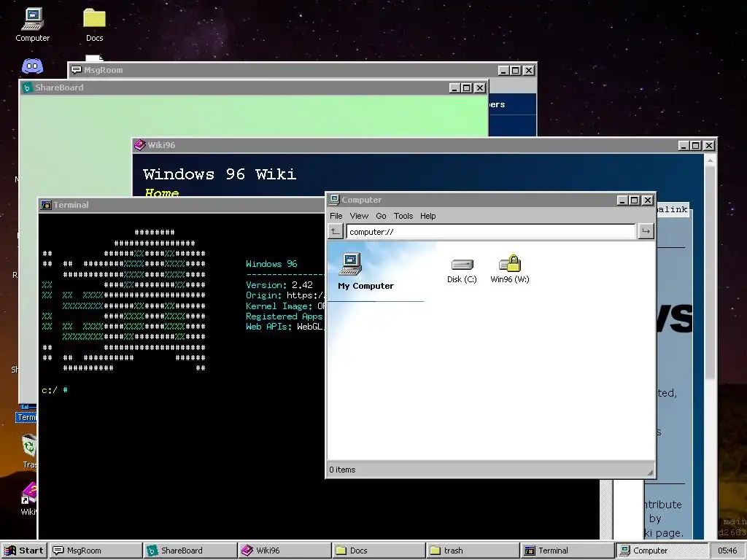Click the 'Web APIs' line in Terminal
747x560 pixels.
[285, 327]
